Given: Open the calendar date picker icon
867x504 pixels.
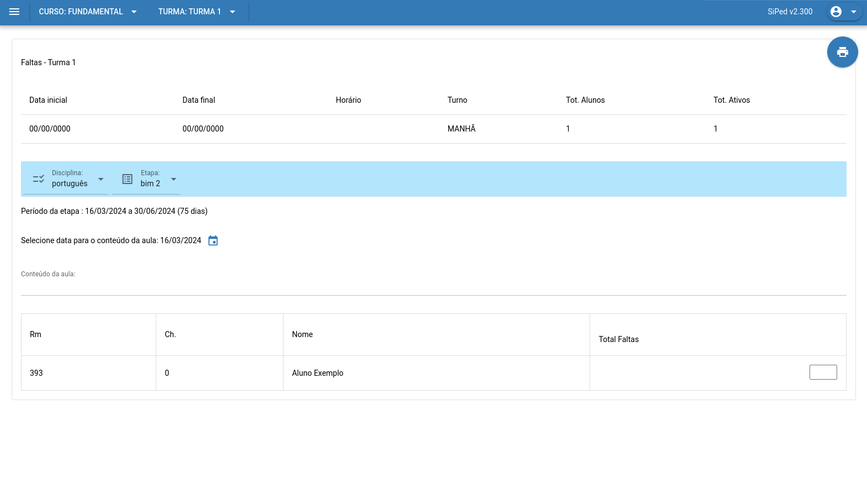Looking at the screenshot, I should (213, 240).
